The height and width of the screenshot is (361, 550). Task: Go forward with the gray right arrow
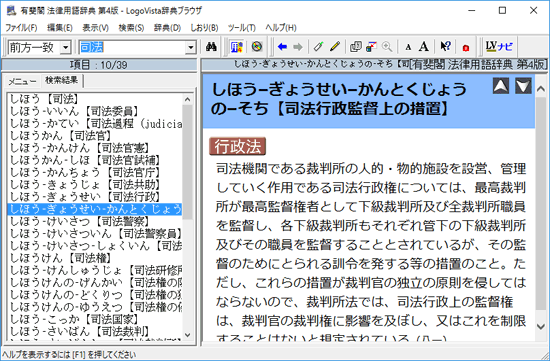coord(298,47)
